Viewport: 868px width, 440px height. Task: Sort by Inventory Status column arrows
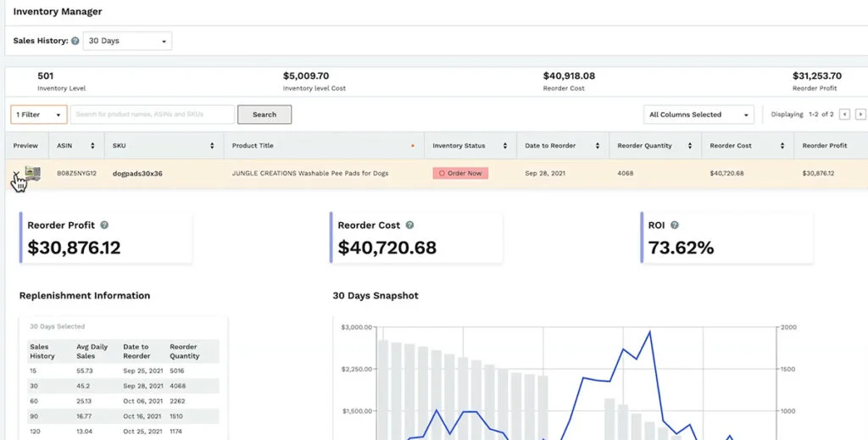[504, 146]
